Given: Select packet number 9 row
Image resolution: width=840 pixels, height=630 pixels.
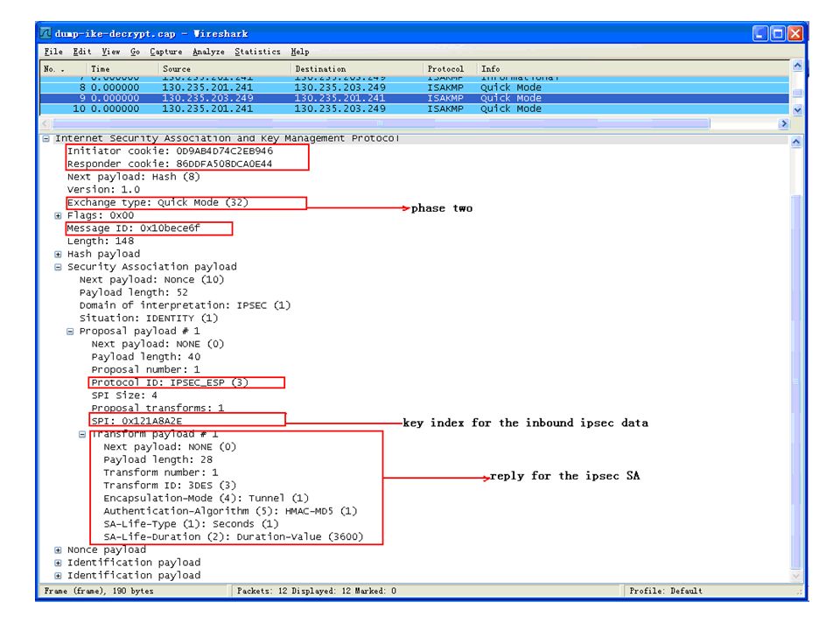Looking at the screenshot, I should (x=415, y=98).
